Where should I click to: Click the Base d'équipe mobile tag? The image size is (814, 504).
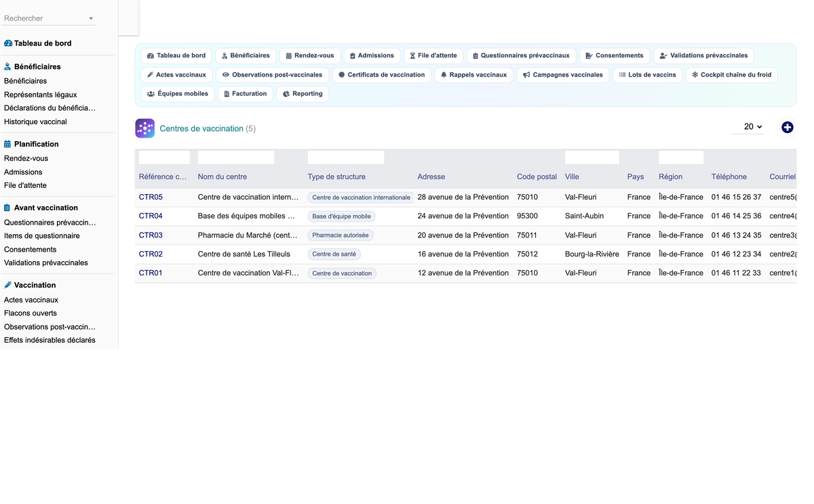(341, 216)
